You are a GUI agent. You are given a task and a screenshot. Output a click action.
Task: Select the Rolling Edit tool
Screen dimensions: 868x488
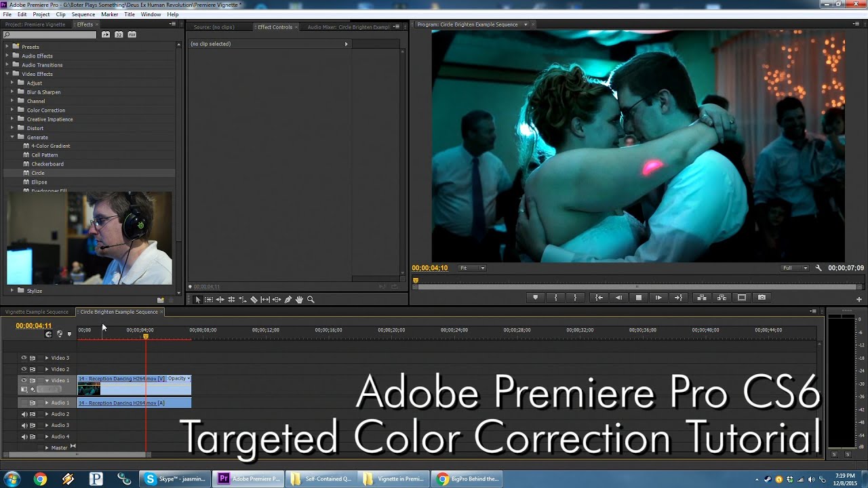[231, 300]
